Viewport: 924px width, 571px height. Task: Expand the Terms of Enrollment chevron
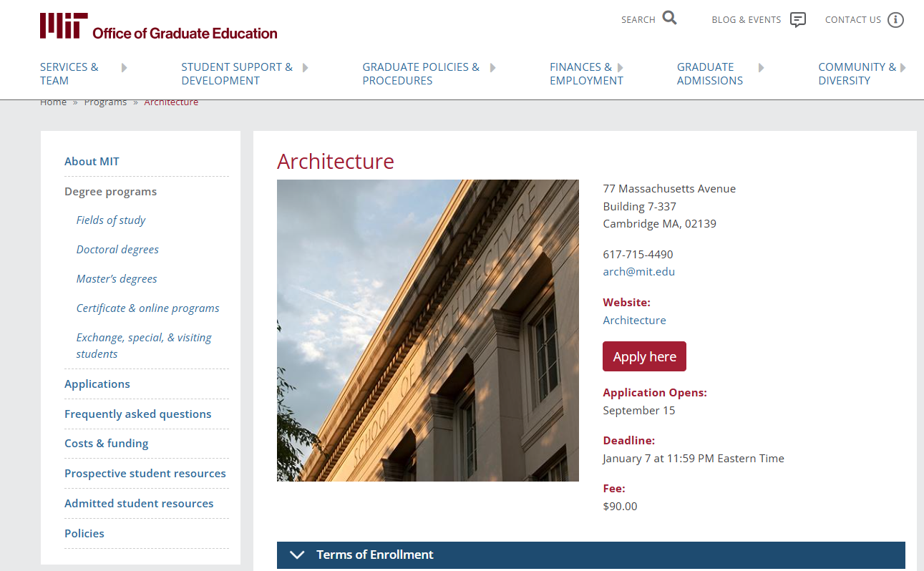[x=297, y=555]
